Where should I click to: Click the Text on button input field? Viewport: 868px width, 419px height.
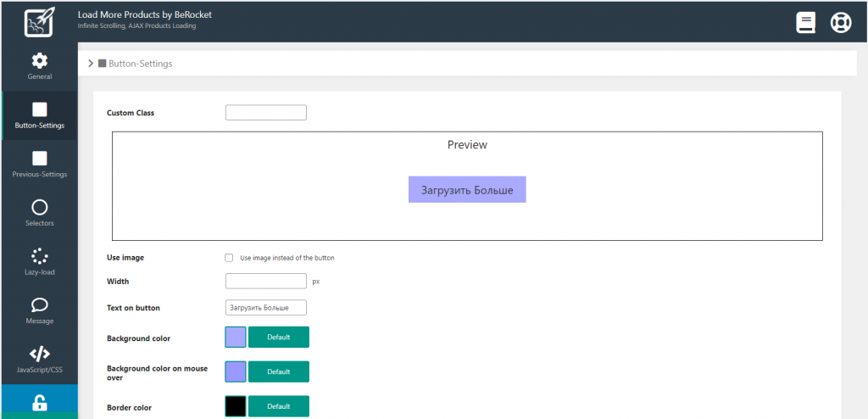pyautogui.click(x=265, y=307)
